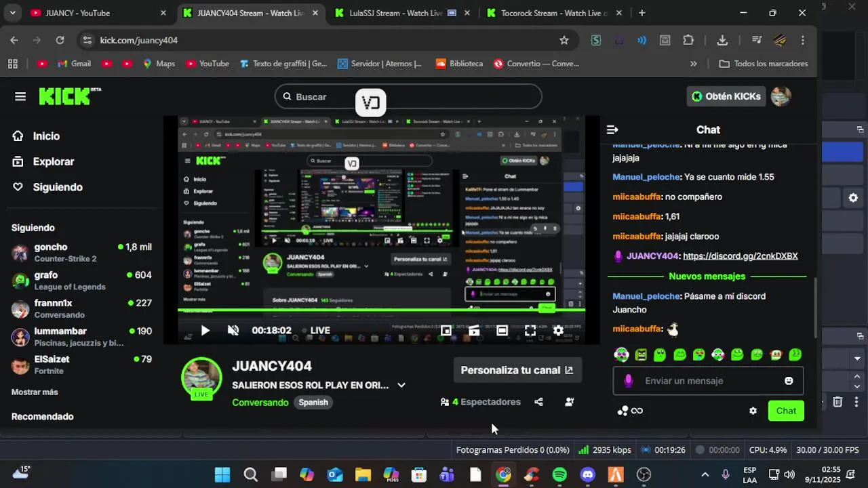
Task: Show more bookmarks with the double chevron
Action: click(693, 64)
